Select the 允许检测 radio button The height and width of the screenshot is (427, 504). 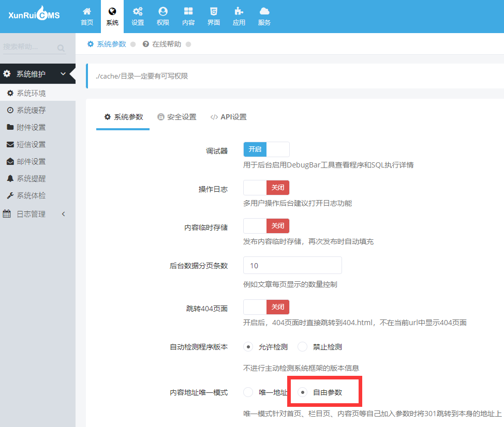(x=248, y=347)
